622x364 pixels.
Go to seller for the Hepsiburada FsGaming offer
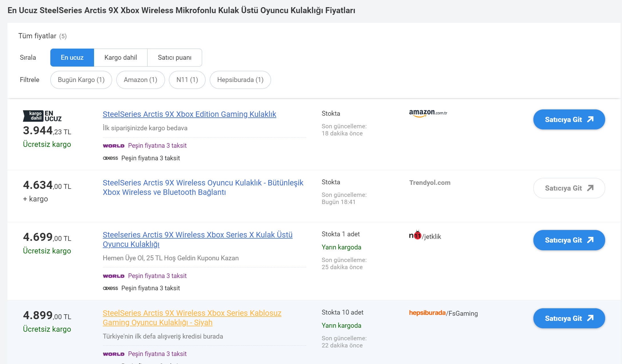pos(569,318)
